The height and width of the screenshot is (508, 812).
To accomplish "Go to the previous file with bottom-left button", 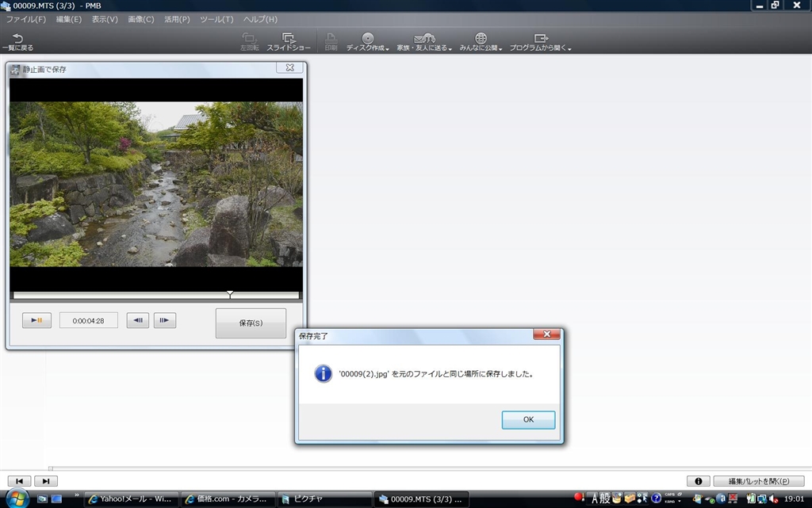I will (x=19, y=481).
